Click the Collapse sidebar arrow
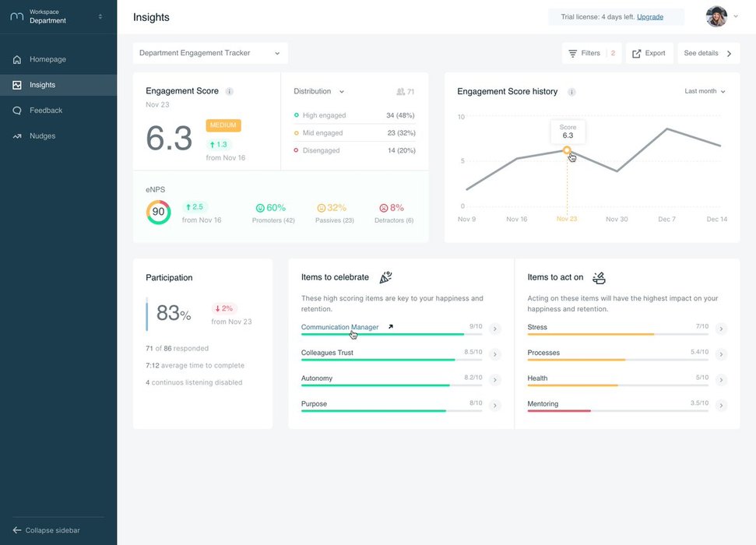The image size is (756, 545). (x=17, y=530)
